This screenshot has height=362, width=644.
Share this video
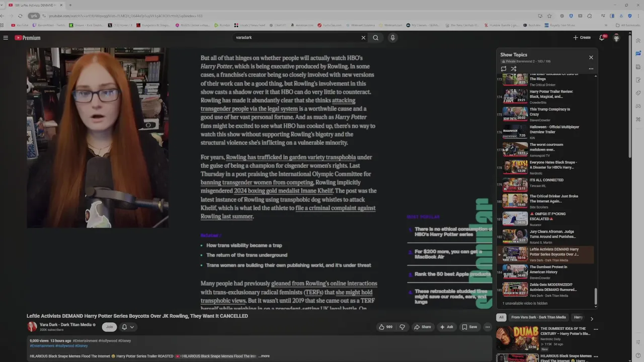(423, 327)
